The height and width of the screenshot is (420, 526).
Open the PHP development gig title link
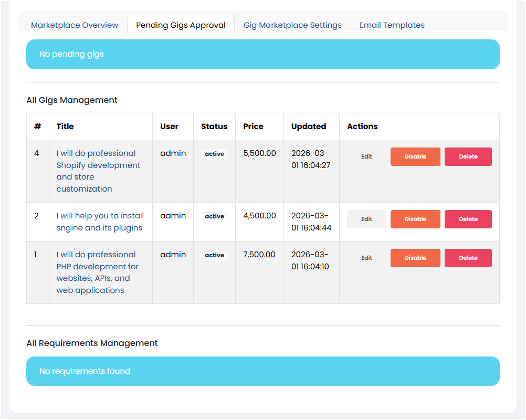pos(97,272)
